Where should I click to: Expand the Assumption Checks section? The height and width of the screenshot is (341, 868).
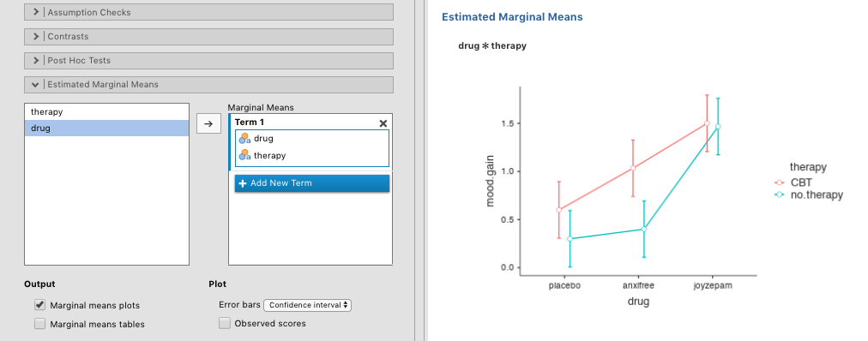coord(208,12)
